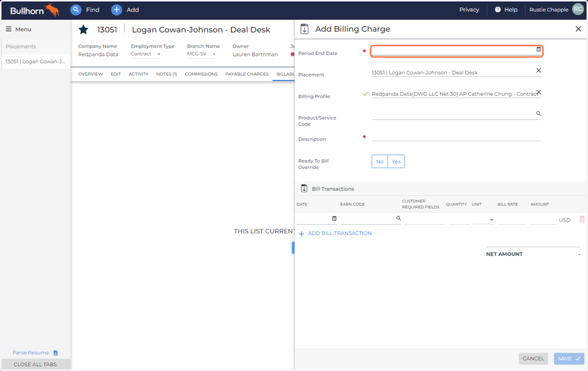Image resolution: width=588 pixels, height=371 pixels.
Task: Click the Save button
Action: pos(569,359)
